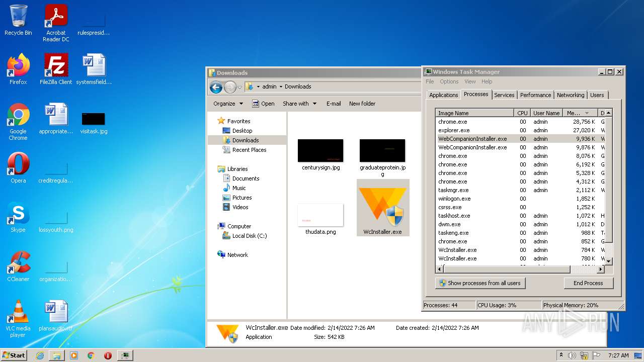This screenshot has height=362, width=644.
Task: Show hidden system tray icons
Action: (x=561, y=355)
